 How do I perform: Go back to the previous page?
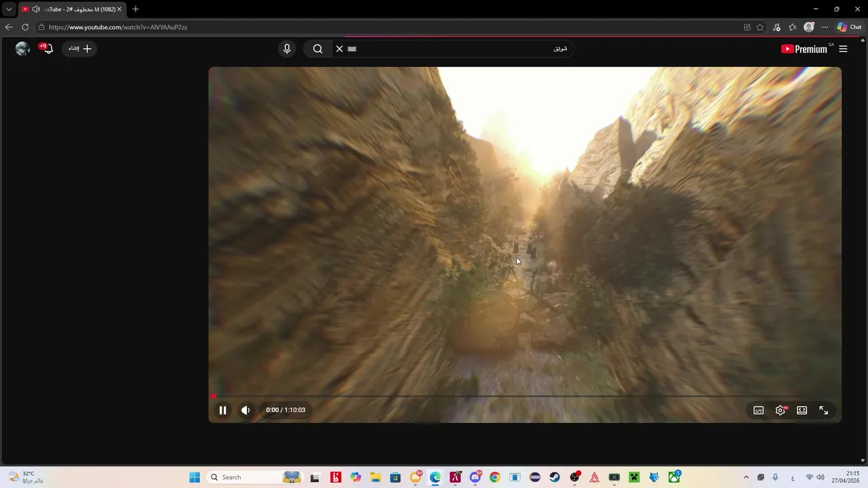[x=9, y=27]
